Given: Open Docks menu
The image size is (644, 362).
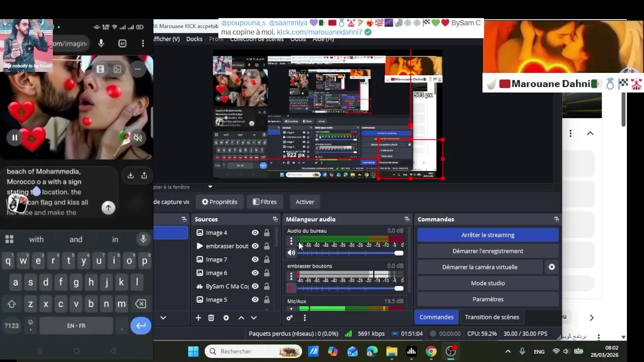Looking at the screenshot, I should pyautogui.click(x=194, y=39).
